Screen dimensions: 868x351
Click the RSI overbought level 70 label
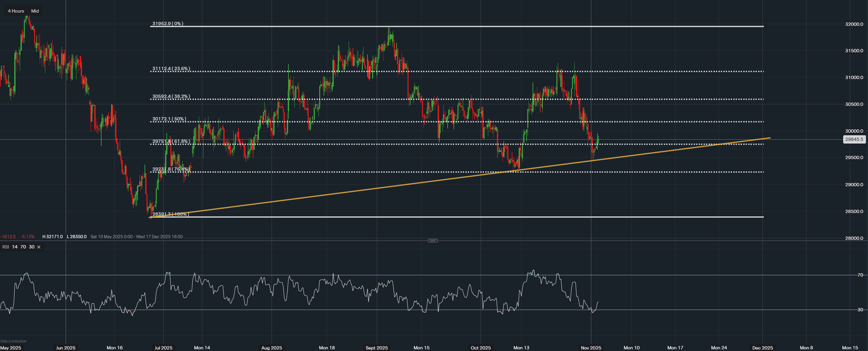tap(860, 275)
